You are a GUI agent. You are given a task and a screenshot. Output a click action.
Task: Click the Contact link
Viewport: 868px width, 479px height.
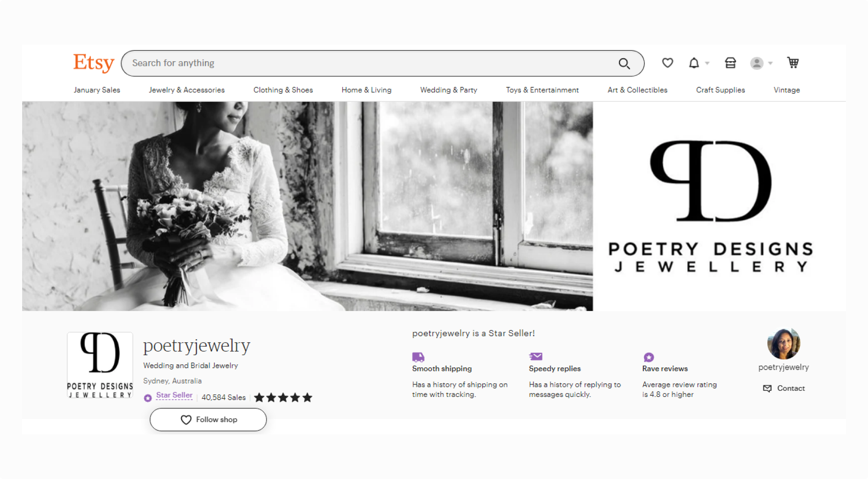click(x=791, y=388)
